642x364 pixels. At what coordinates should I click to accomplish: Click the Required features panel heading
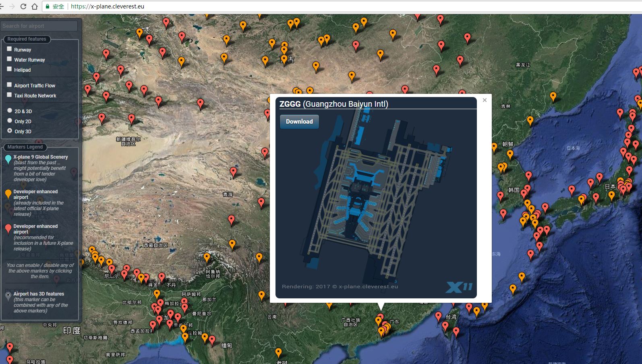(27, 39)
